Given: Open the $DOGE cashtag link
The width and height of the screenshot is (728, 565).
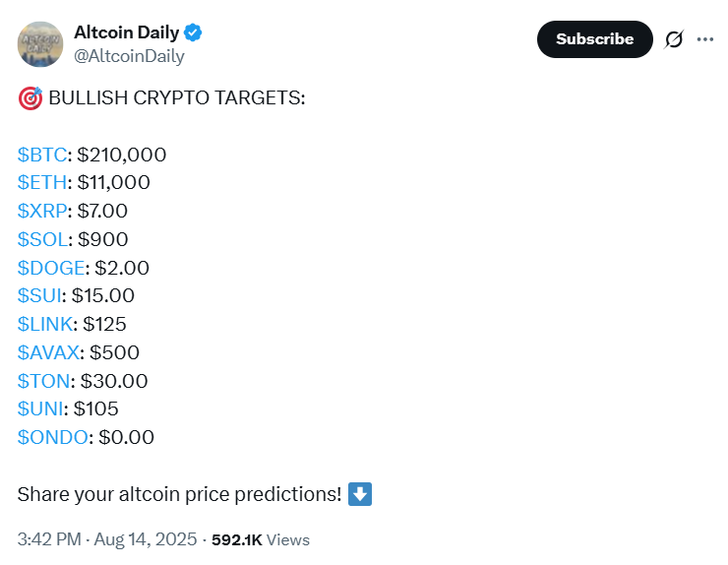Looking at the screenshot, I should 51,268.
